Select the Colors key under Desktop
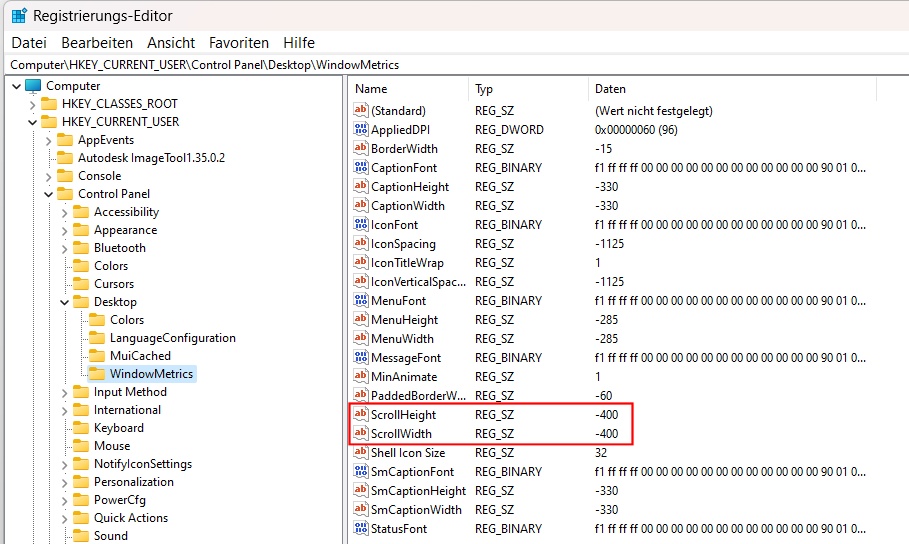The width and height of the screenshot is (909, 544). click(127, 320)
